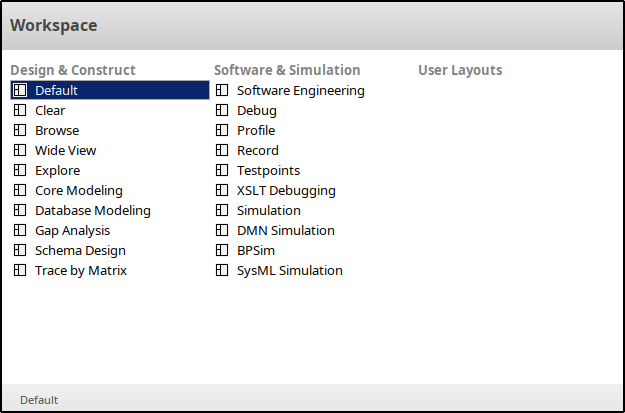
Task: Click the icon beside Software Engineering
Action: (222, 90)
